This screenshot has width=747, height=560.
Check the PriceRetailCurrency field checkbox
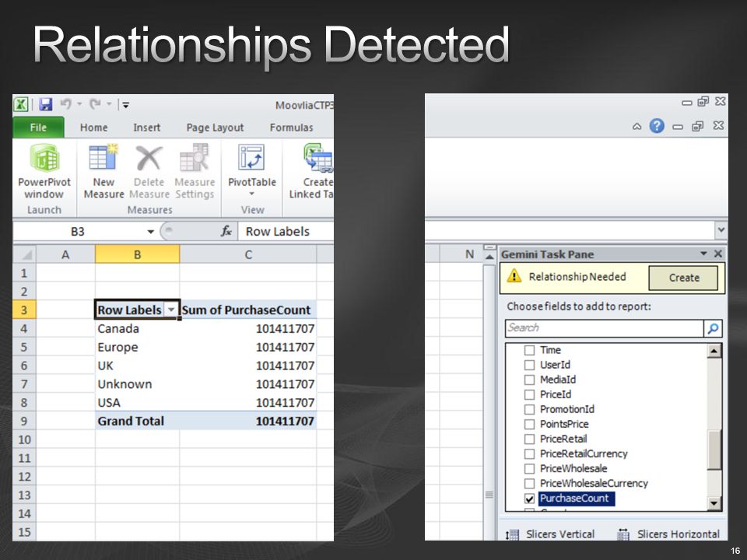[529, 453]
